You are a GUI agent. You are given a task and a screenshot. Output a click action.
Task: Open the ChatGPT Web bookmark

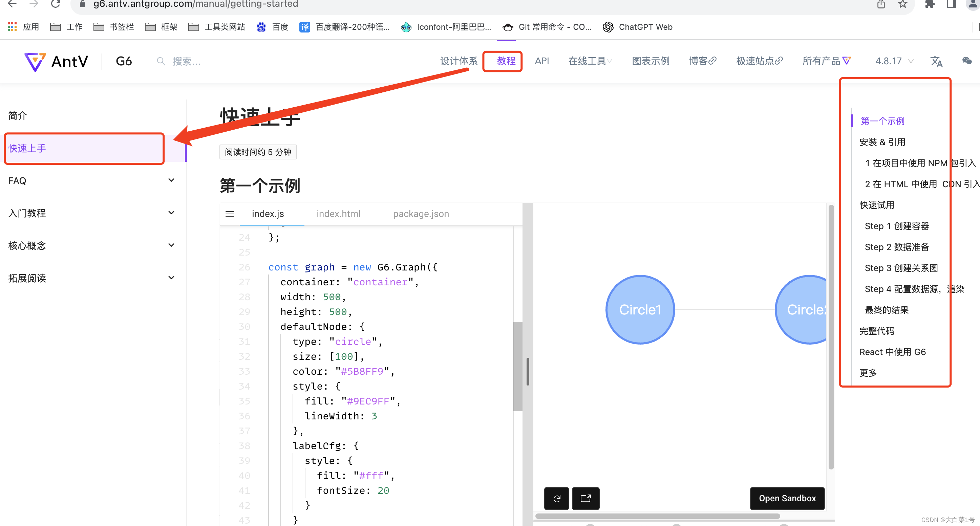(x=638, y=27)
